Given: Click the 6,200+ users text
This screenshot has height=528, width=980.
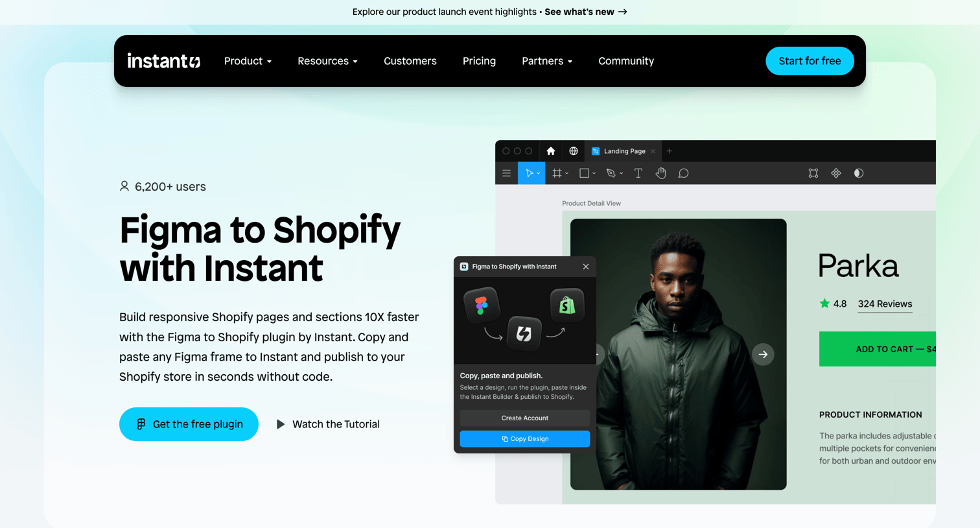Looking at the screenshot, I should pos(170,187).
